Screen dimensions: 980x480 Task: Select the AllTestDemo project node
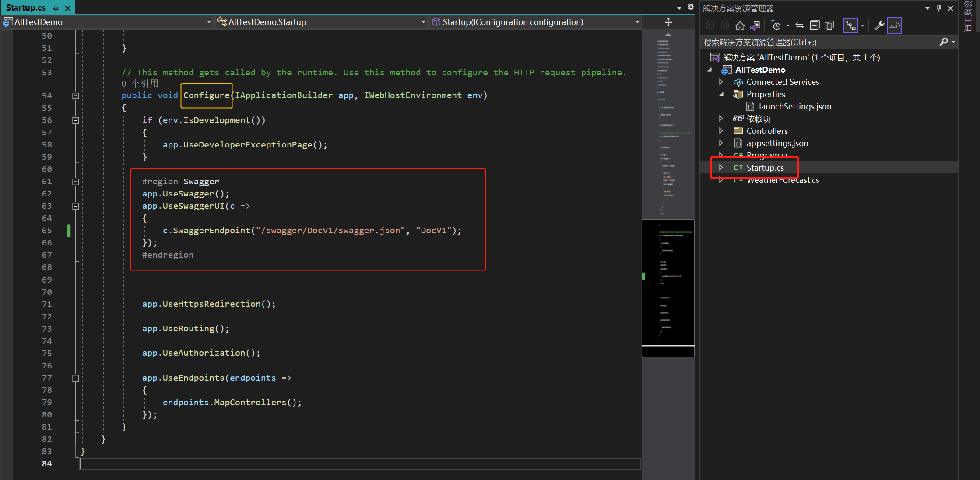pyautogui.click(x=760, y=70)
